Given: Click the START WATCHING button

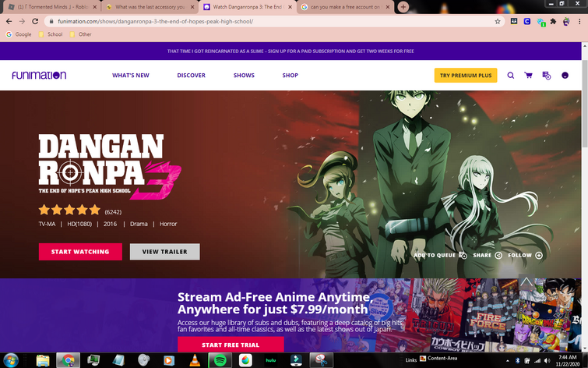Looking at the screenshot, I should tap(80, 252).
